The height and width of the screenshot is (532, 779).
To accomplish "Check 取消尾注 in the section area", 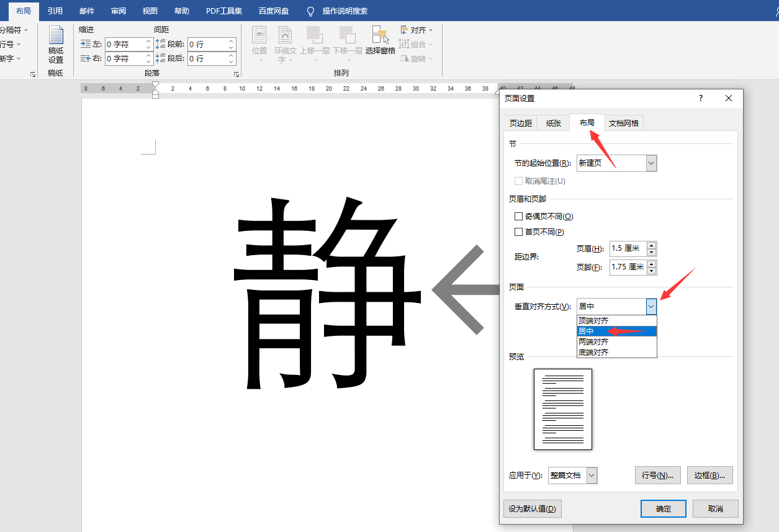I will click(519, 181).
